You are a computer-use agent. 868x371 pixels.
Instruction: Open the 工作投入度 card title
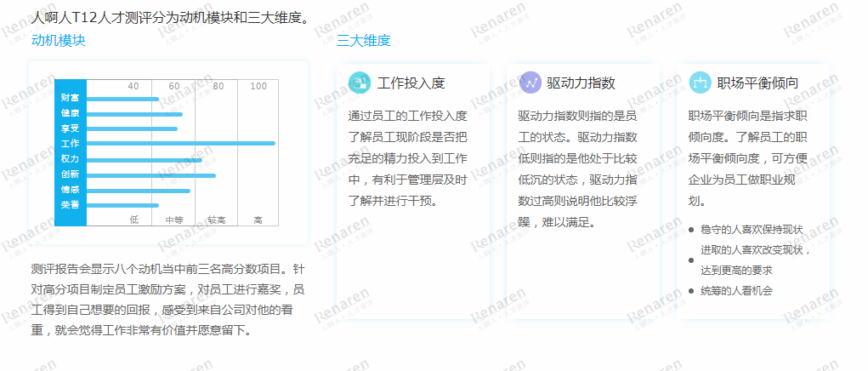click(411, 83)
